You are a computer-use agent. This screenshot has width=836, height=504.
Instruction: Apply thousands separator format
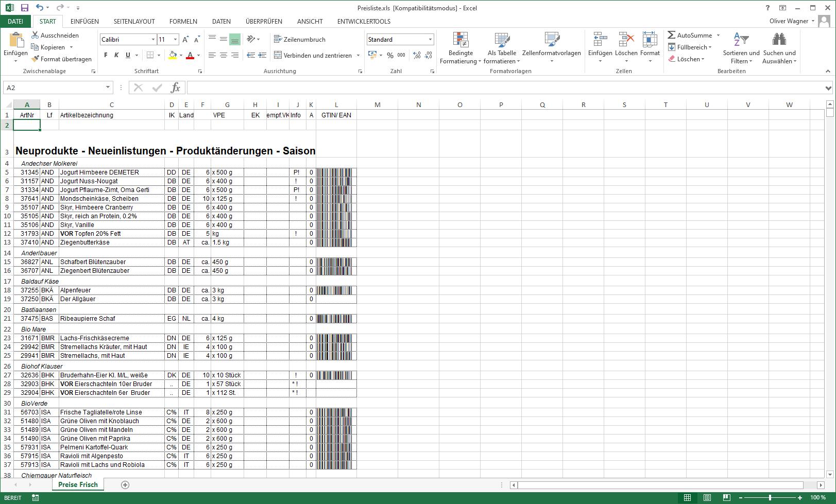[x=401, y=55]
